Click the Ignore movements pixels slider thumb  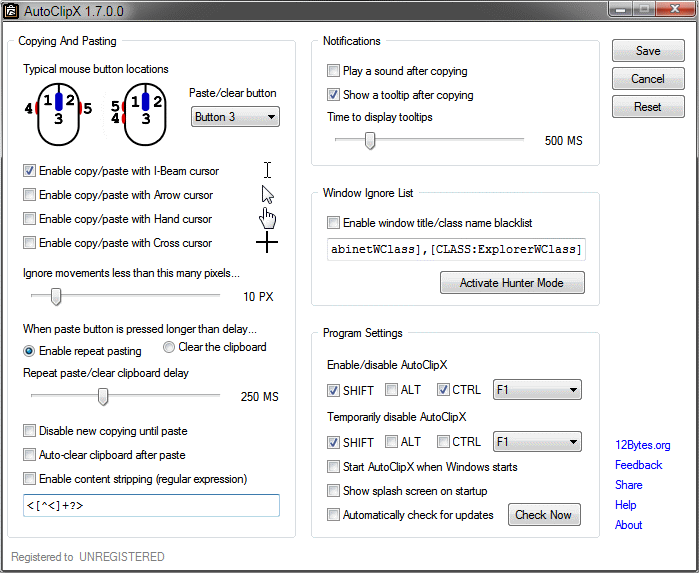click(56, 297)
